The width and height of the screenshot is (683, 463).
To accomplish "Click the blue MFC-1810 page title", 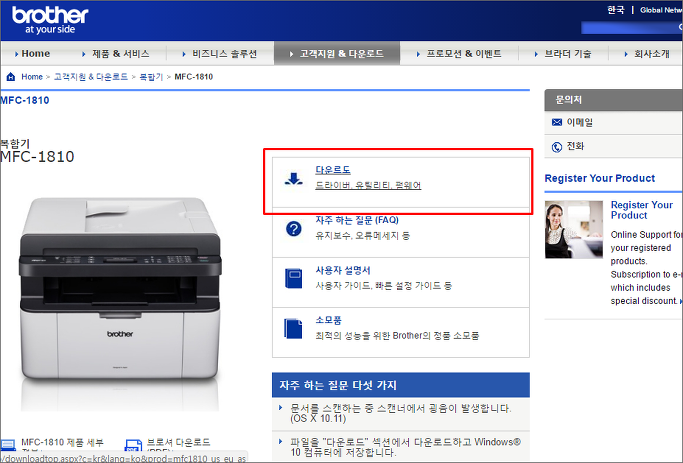I will click(25, 101).
